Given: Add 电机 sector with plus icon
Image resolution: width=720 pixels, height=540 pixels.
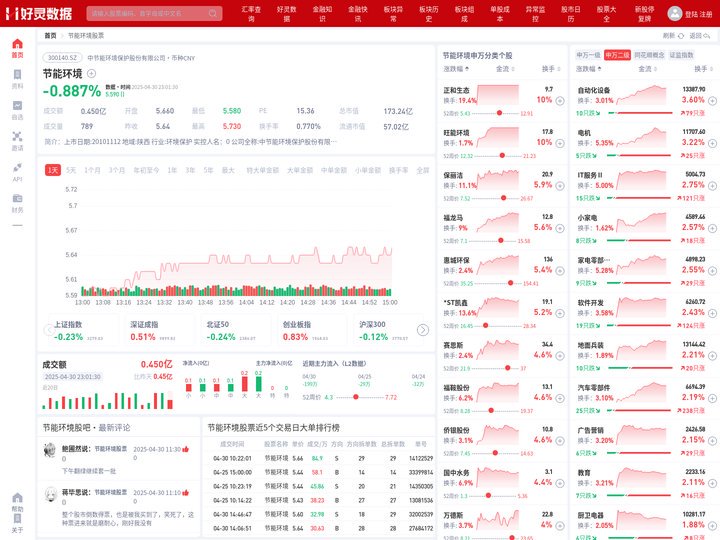Looking at the screenshot, I should pos(712,143).
